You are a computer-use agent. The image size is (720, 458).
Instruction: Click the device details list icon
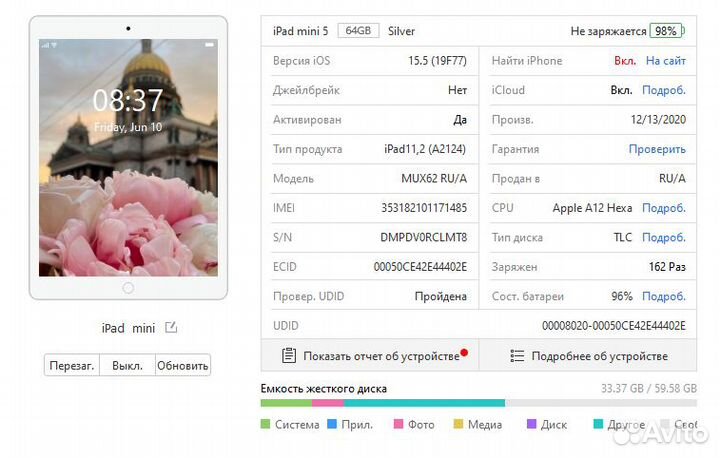point(517,356)
